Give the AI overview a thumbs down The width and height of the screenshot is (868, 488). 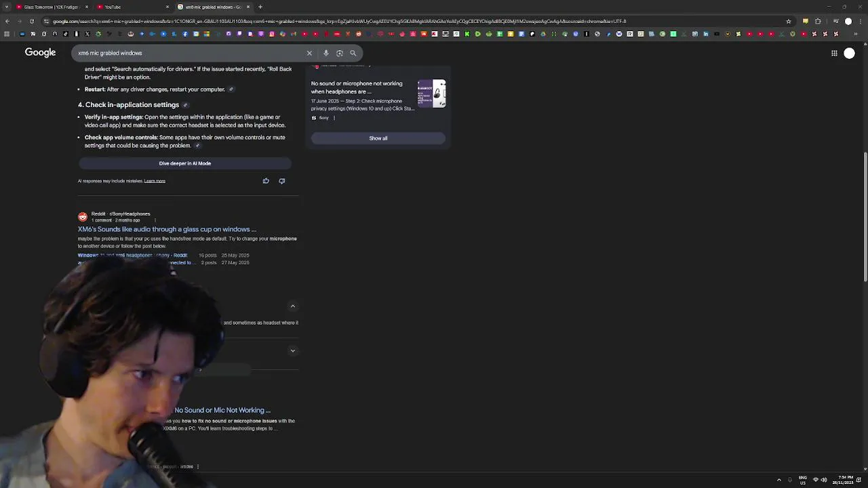coord(282,181)
